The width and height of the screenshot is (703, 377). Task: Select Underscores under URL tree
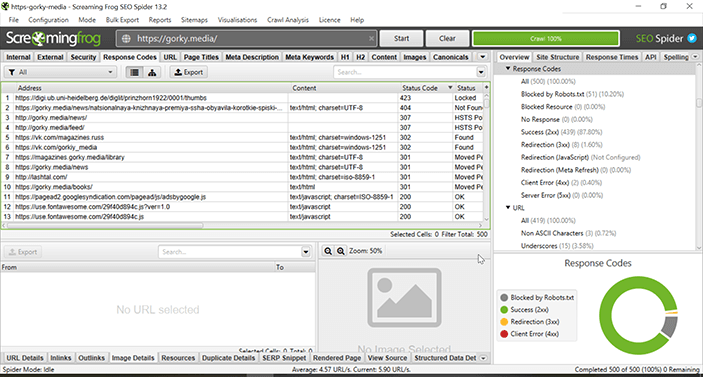pos(557,246)
